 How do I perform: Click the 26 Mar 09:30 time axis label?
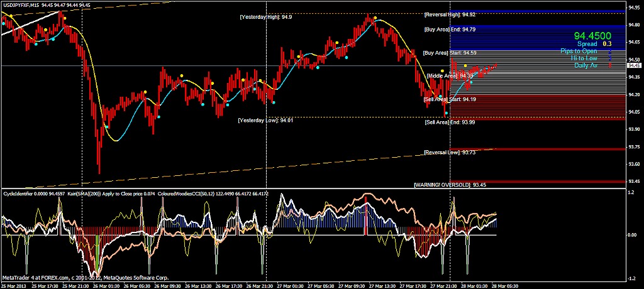(x=167, y=285)
